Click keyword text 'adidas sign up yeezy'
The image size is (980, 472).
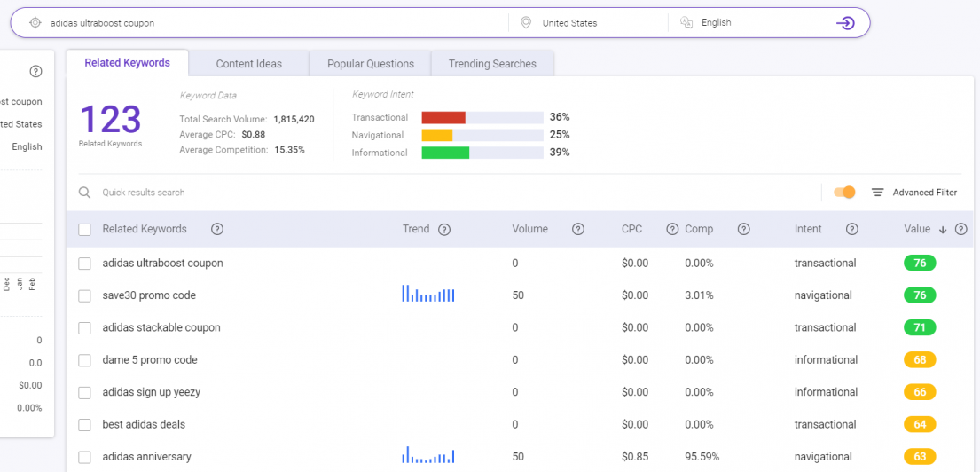[x=152, y=393]
